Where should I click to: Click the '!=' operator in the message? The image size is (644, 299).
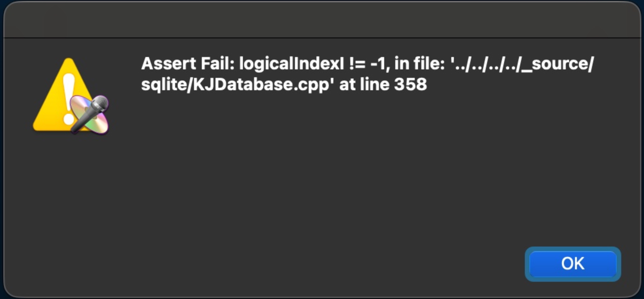[357, 64]
